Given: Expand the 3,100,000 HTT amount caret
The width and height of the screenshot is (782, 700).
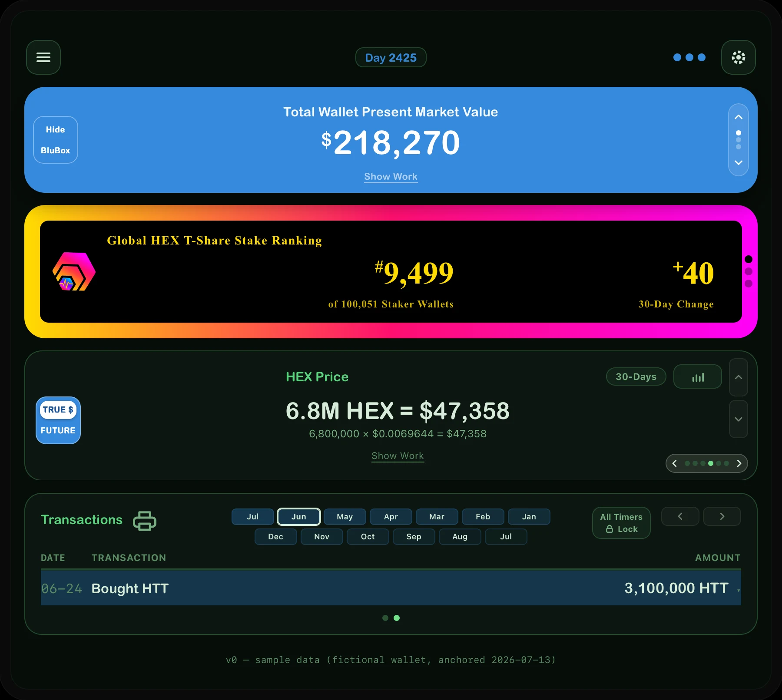Looking at the screenshot, I should tap(739, 590).
